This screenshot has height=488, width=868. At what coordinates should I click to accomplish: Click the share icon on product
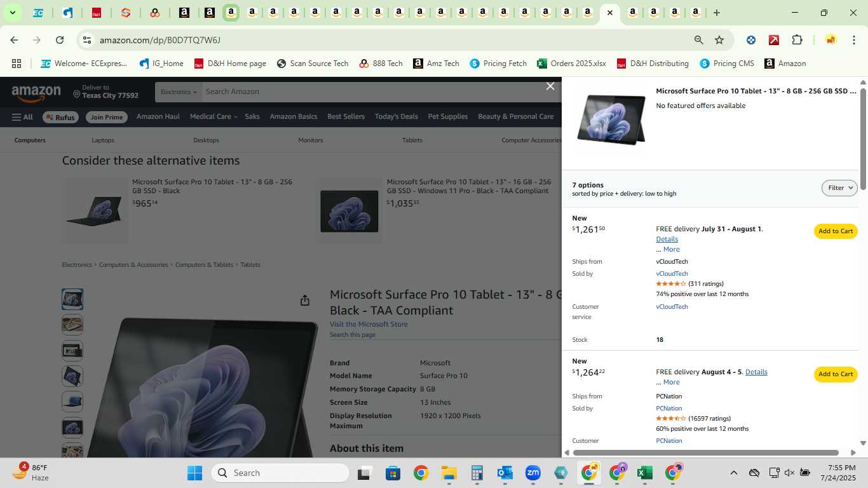(305, 300)
